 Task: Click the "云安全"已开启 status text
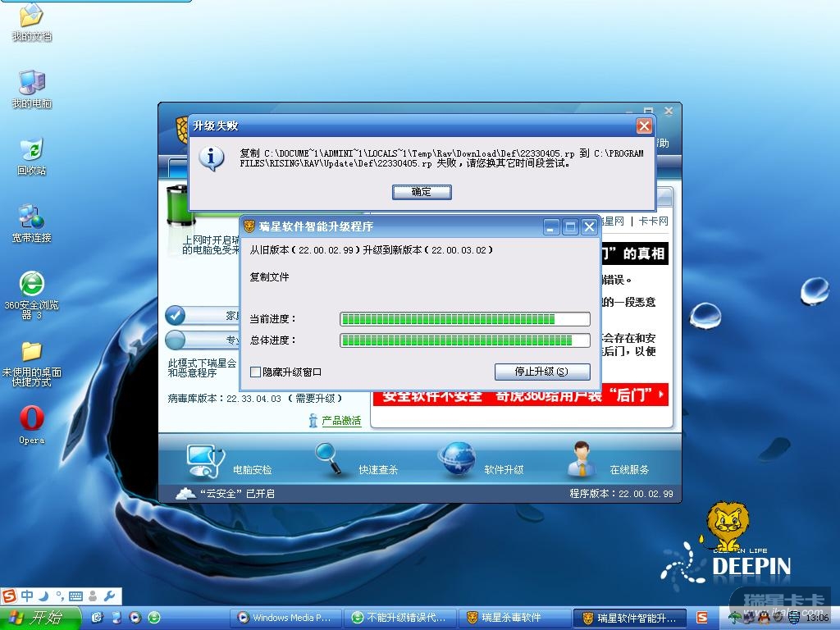(x=237, y=493)
